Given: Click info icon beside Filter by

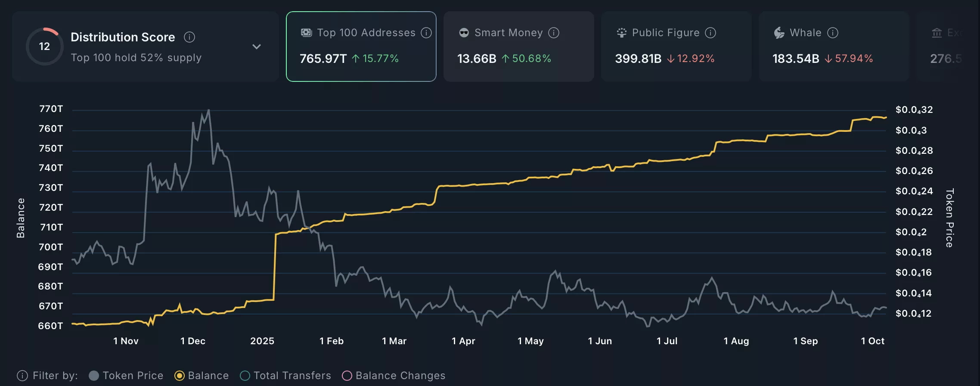Looking at the screenshot, I should tap(22, 376).
